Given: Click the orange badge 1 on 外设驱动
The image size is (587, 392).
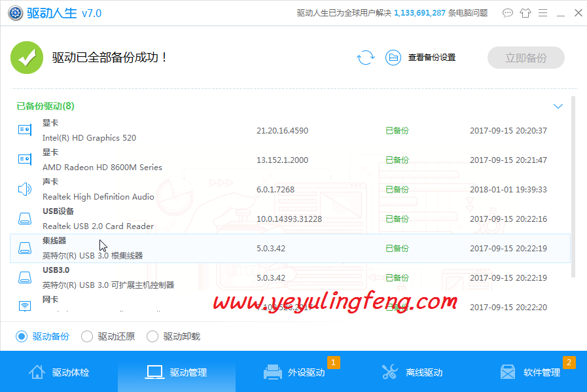Looking at the screenshot, I should coord(334,363).
